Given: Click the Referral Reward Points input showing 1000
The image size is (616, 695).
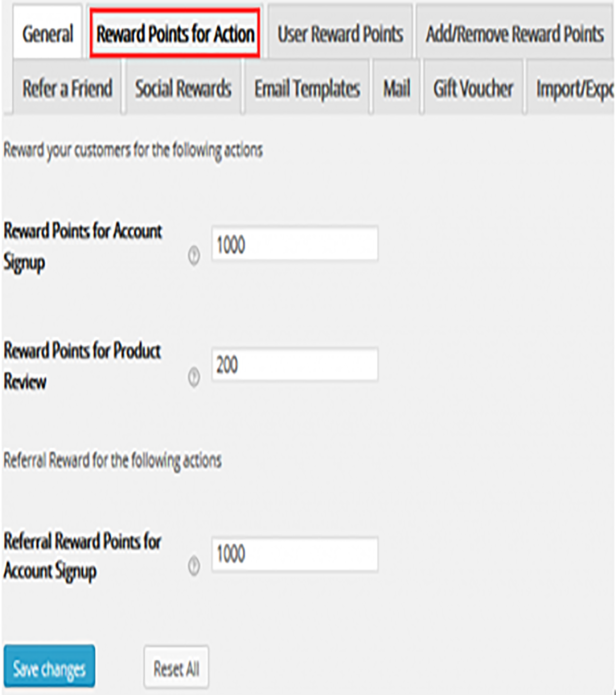Looking at the screenshot, I should 295,556.
